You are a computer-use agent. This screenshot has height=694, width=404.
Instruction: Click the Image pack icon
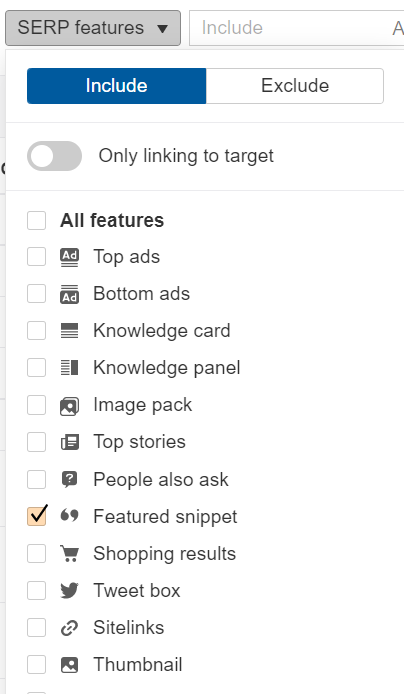click(69, 405)
